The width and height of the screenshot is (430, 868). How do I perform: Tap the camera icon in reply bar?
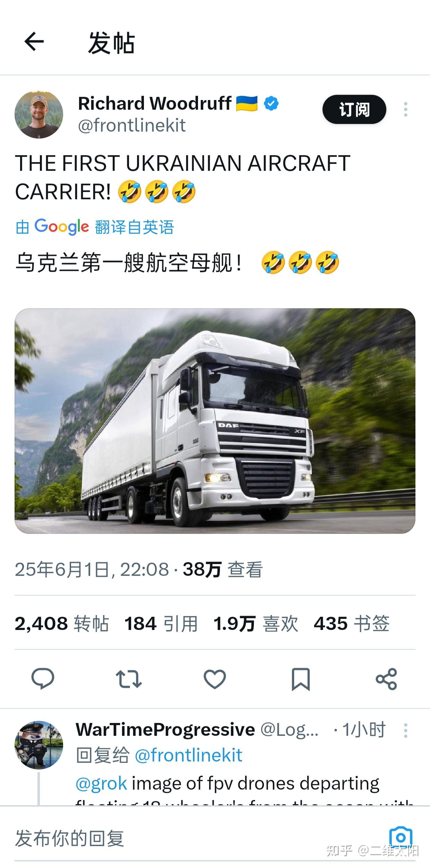(x=401, y=837)
